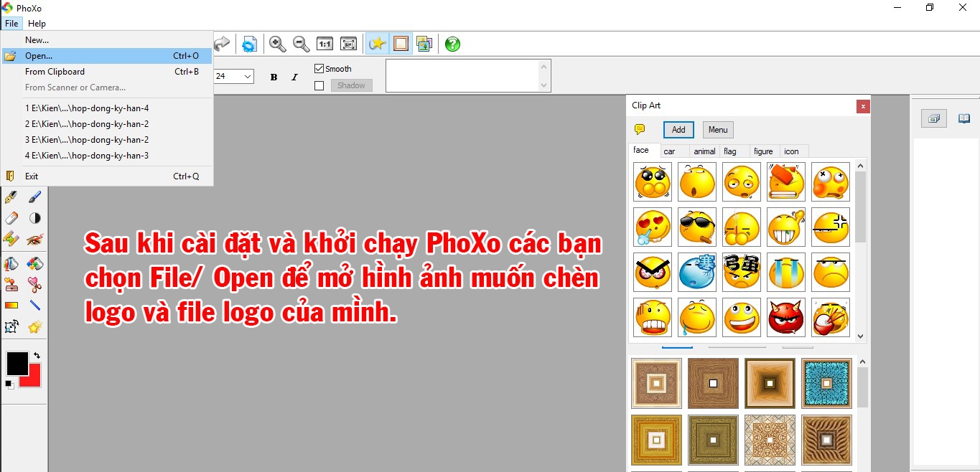
Task: Switch to the figure clip art tab
Action: (765, 151)
